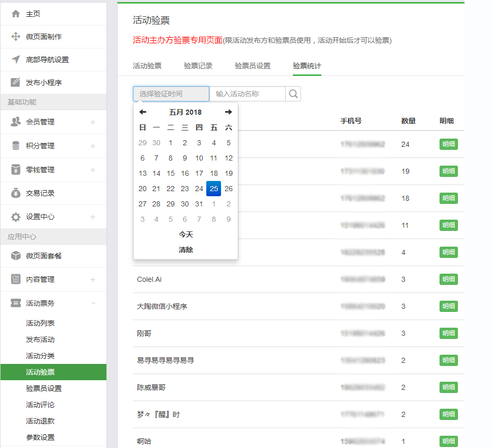
Task: Click the 输入活动名称 input field
Action: click(x=247, y=94)
